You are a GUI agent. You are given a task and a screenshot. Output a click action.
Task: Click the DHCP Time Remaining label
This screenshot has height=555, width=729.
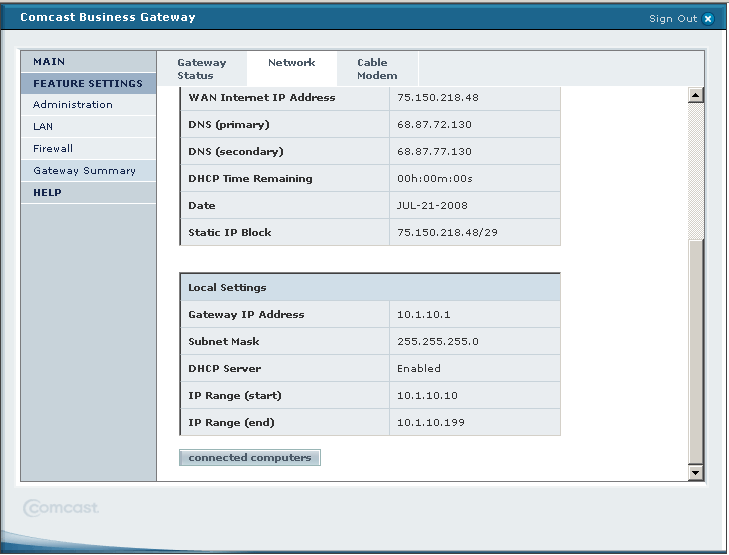tap(250, 178)
